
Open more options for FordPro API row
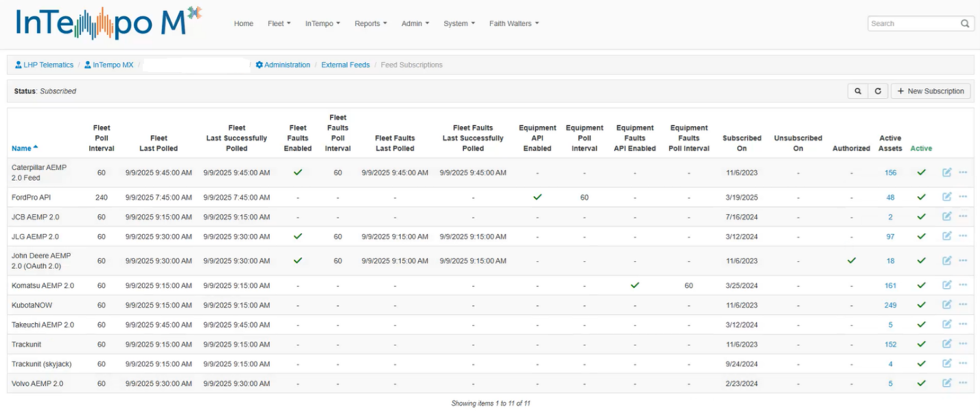[963, 197]
